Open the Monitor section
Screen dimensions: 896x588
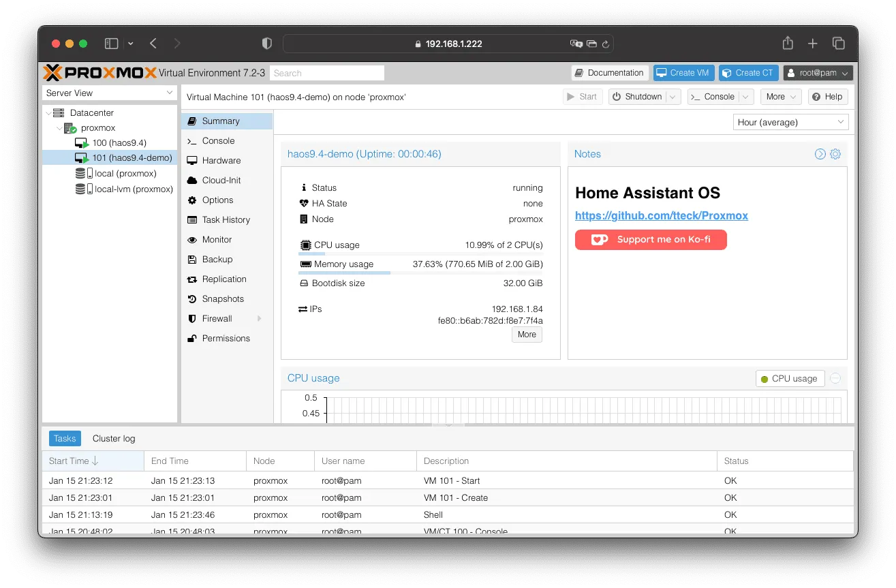coord(226,240)
